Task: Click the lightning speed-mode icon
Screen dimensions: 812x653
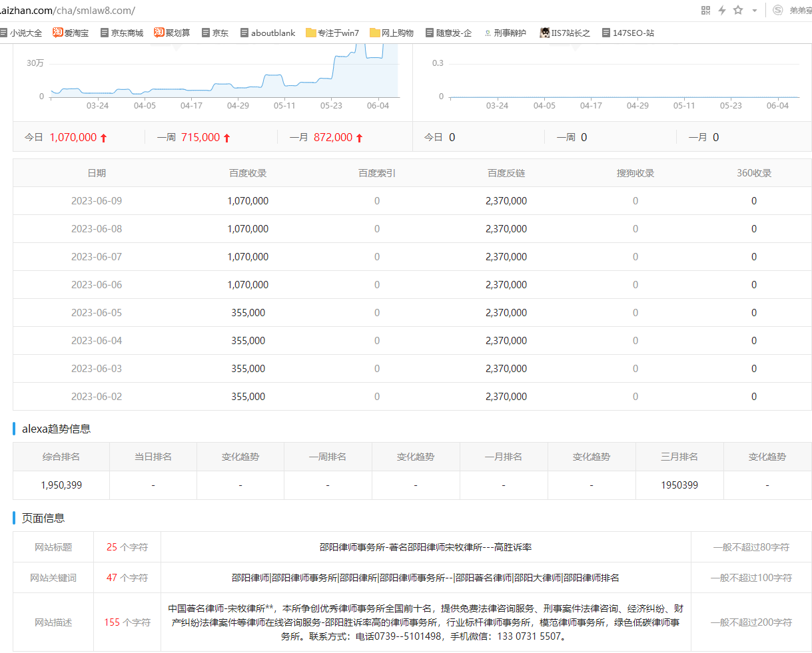Action: (x=722, y=10)
